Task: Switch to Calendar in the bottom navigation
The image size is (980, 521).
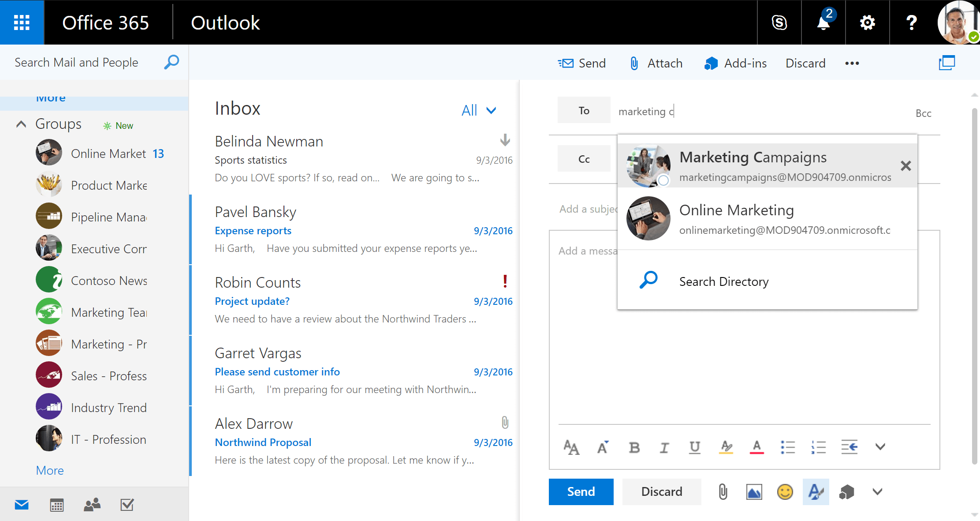Action: pos(57,505)
